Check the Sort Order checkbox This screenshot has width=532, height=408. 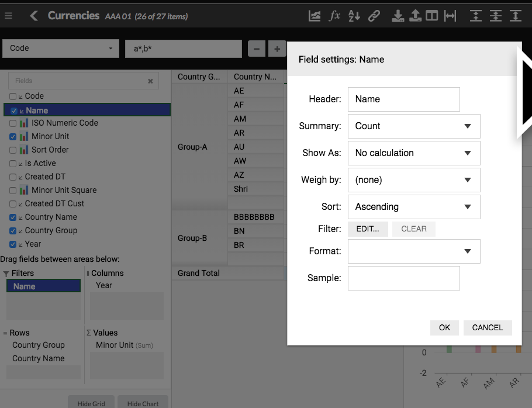tap(13, 150)
